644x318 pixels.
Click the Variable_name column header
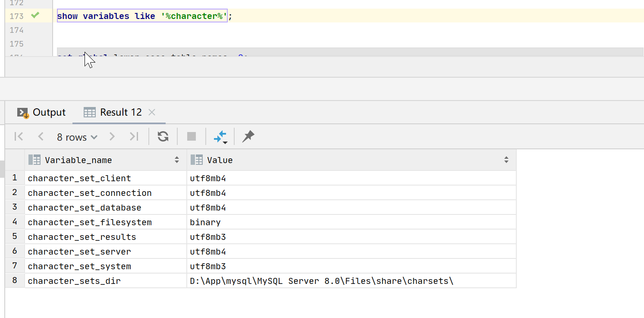(106, 160)
